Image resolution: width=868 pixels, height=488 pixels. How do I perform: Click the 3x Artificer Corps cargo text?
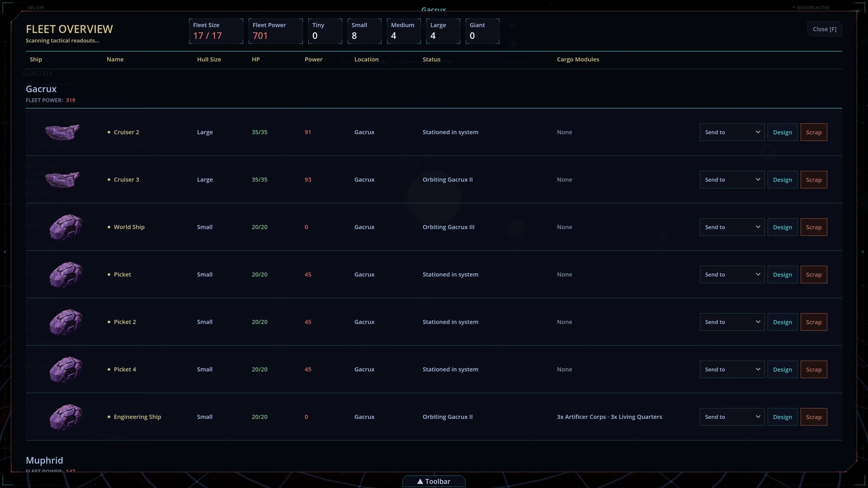pyautogui.click(x=581, y=417)
